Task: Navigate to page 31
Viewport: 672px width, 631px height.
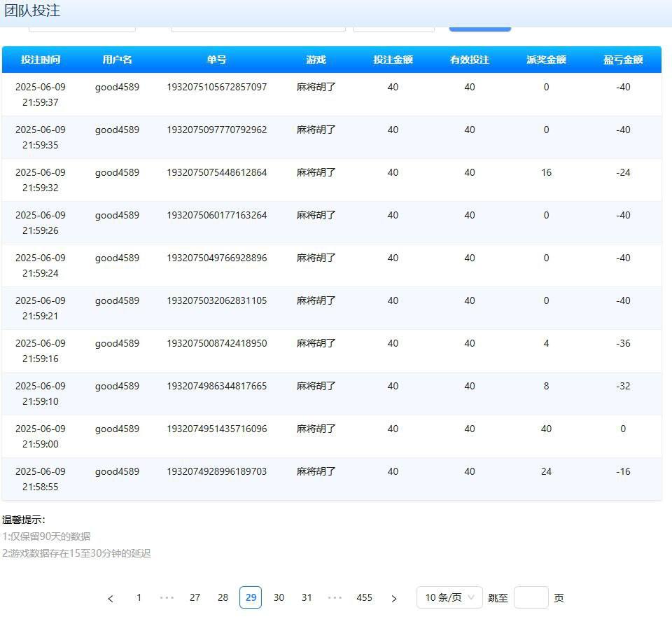Action: (307, 597)
